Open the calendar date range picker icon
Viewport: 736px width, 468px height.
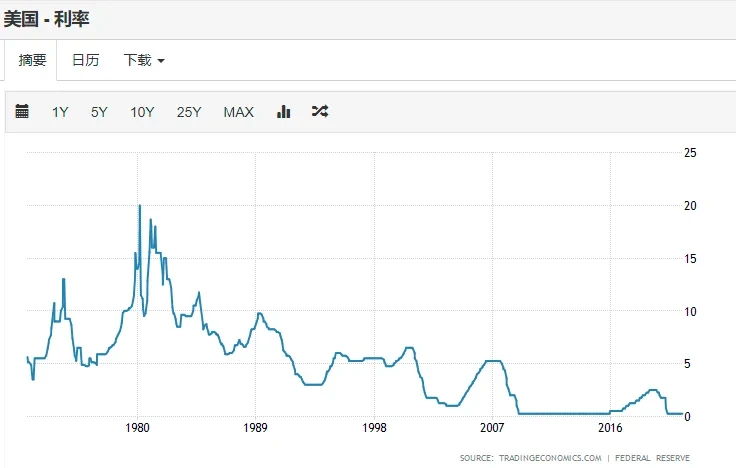22,112
